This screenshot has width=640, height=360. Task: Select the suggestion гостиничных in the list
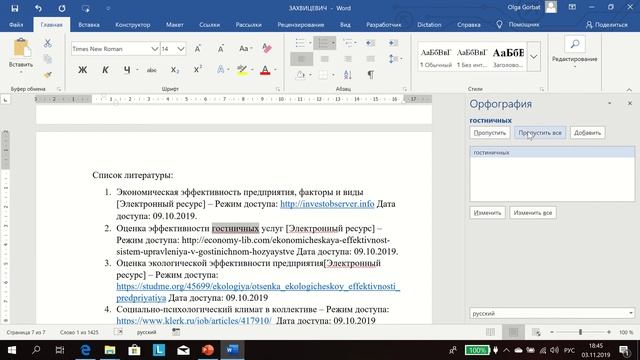click(x=552, y=152)
